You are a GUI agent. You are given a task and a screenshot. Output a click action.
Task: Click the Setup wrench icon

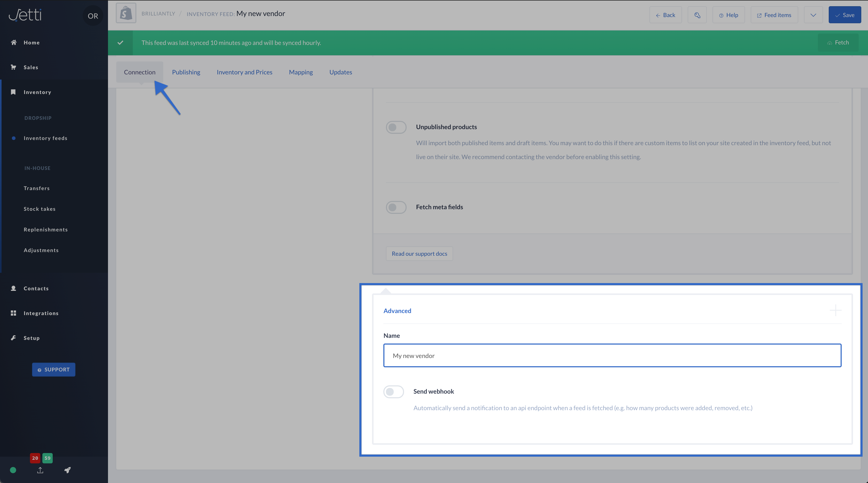tap(13, 338)
